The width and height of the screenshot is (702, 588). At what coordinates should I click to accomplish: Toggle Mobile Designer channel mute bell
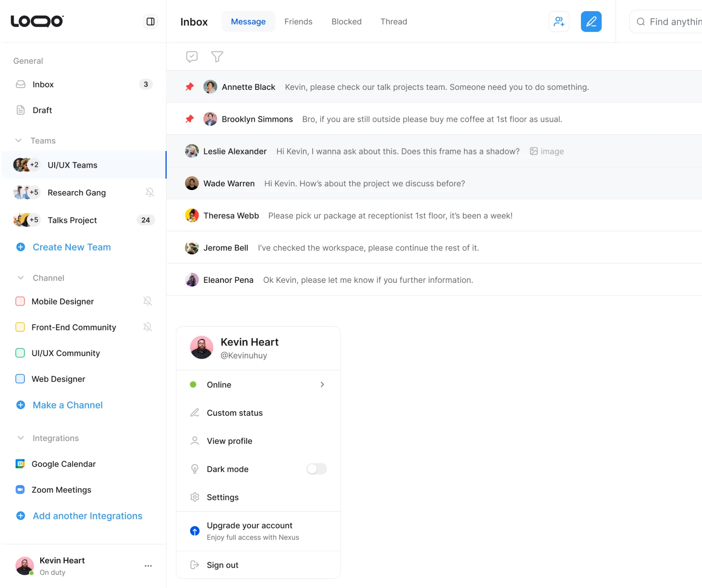tap(147, 301)
